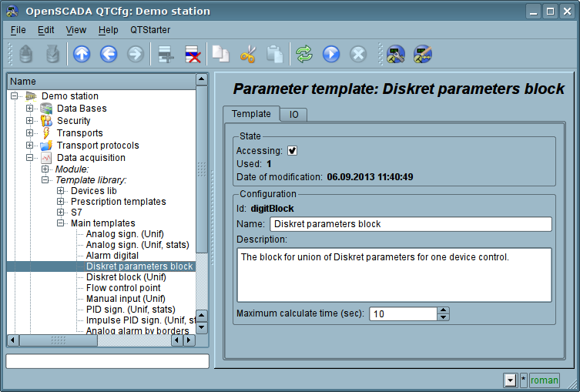
Task: Collapse the Data acquisition node
Action: click(29, 158)
